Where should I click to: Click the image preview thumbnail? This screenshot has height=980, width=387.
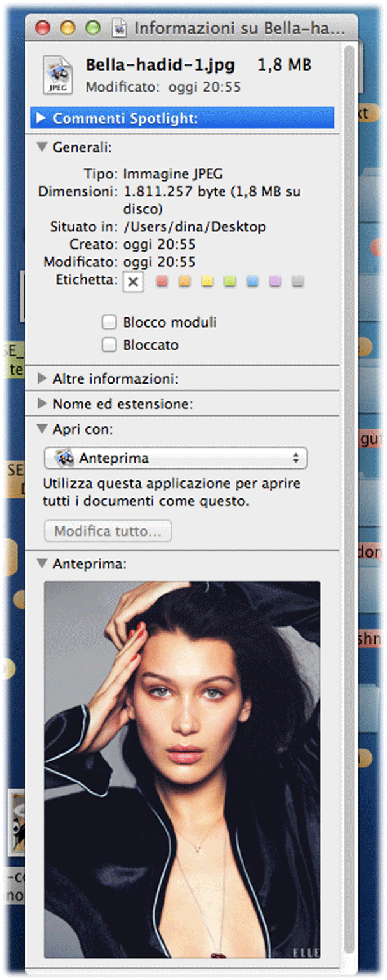click(x=182, y=769)
